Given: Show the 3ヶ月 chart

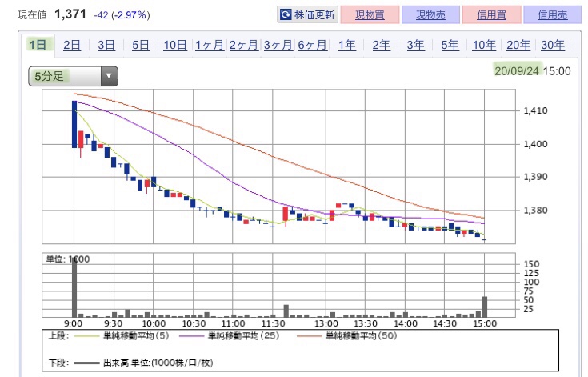Looking at the screenshot, I should (x=278, y=45).
